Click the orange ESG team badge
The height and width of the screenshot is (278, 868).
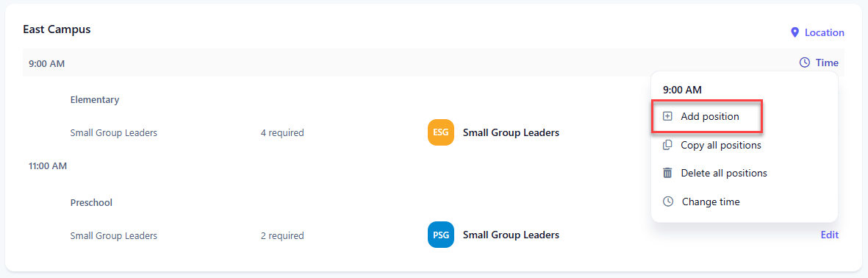coord(441,132)
